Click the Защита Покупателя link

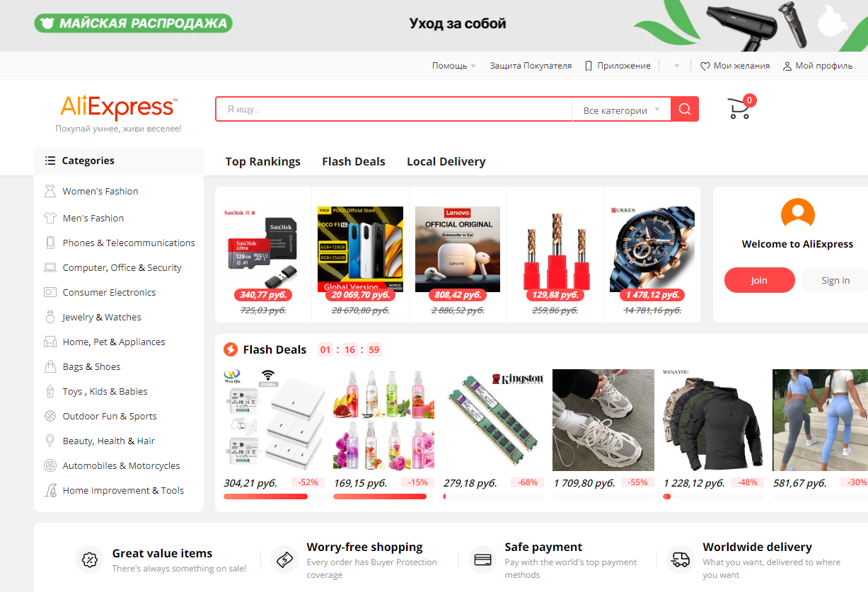pyautogui.click(x=531, y=66)
